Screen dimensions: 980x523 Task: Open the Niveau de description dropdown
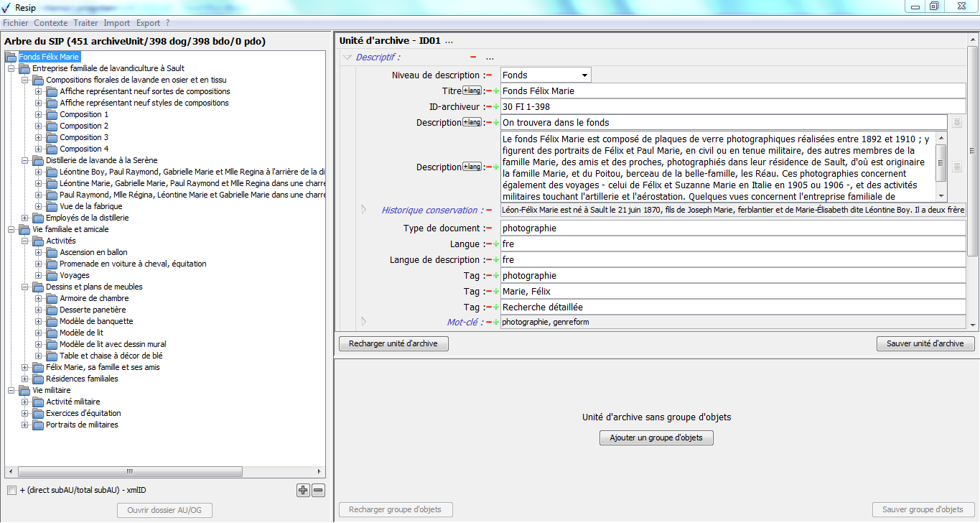click(x=584, y=75)
